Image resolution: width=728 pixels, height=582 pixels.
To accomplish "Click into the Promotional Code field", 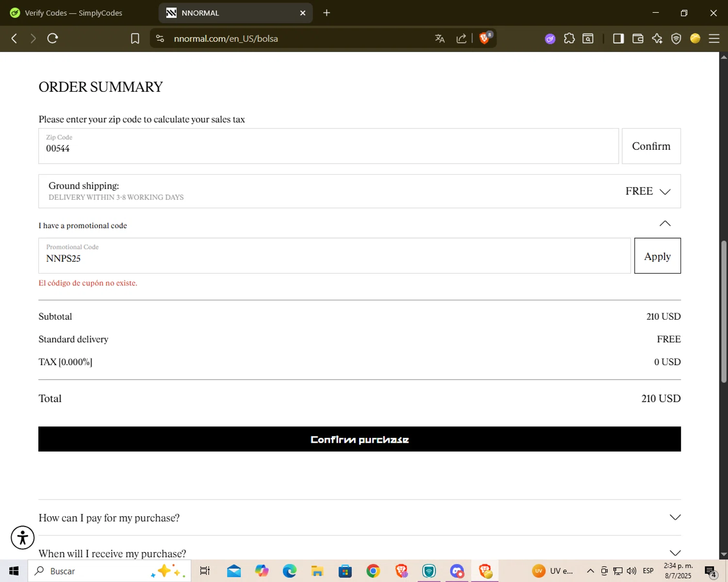I will coord(334,256).
